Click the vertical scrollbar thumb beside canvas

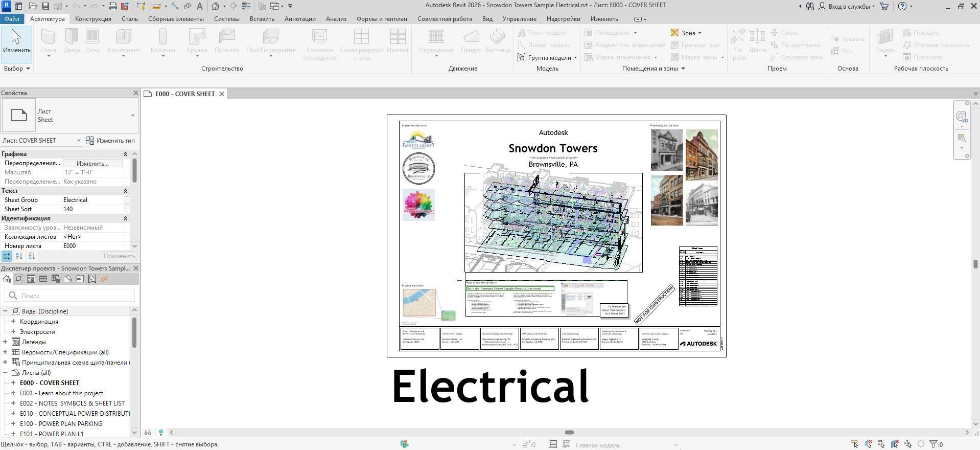click(975, 264)
